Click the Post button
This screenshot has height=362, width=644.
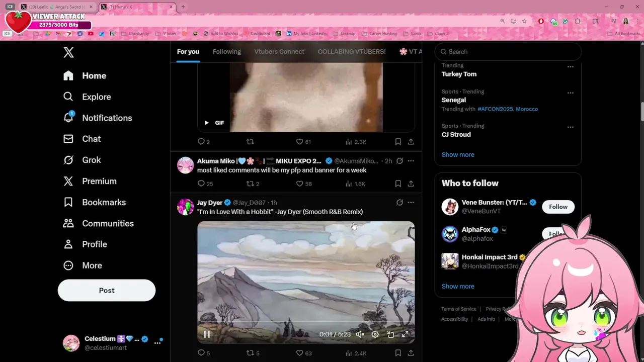[x=107, y=290]
